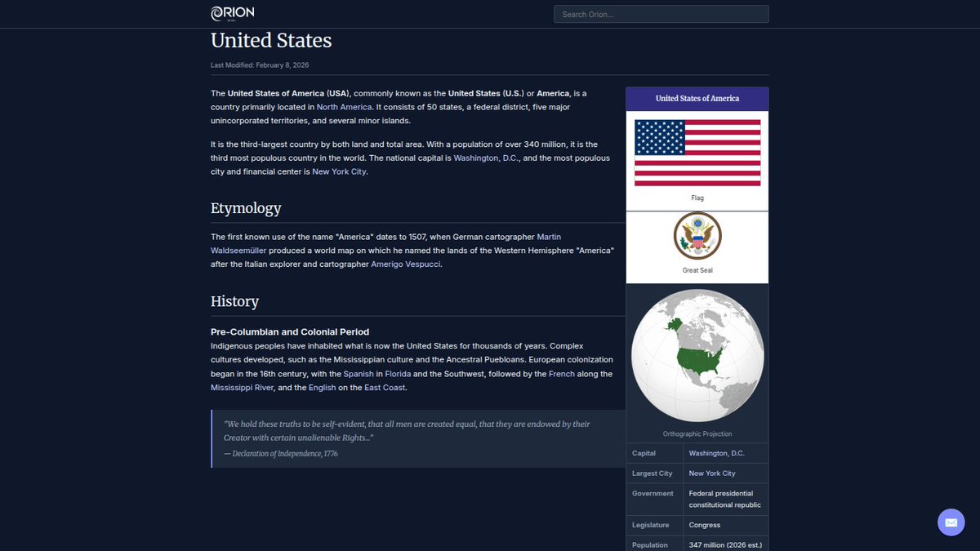Viewport: 980px width, 551px height.
Task: Click the United States flag image
Action: pos(697,153)
